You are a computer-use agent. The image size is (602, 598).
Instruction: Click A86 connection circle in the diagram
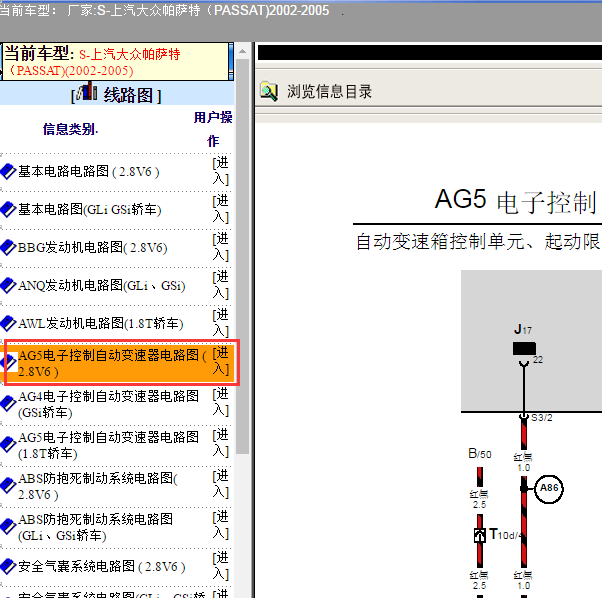[x=549, y=489]
